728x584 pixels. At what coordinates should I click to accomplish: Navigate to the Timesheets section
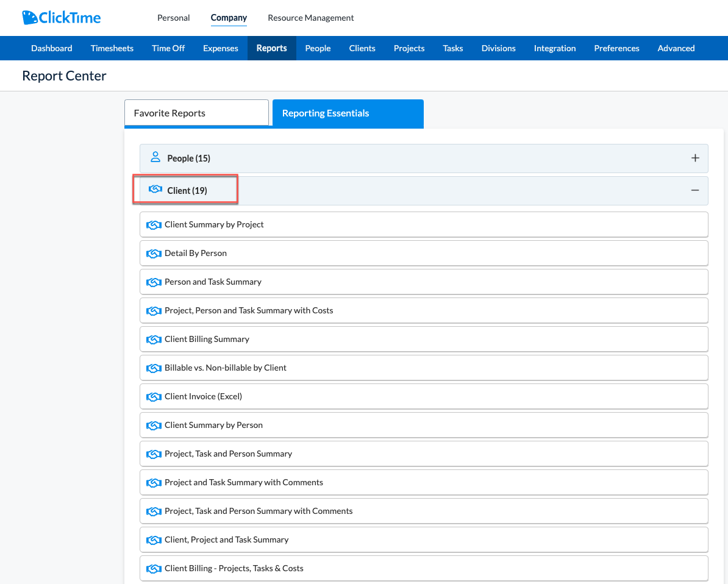(112, 48)
